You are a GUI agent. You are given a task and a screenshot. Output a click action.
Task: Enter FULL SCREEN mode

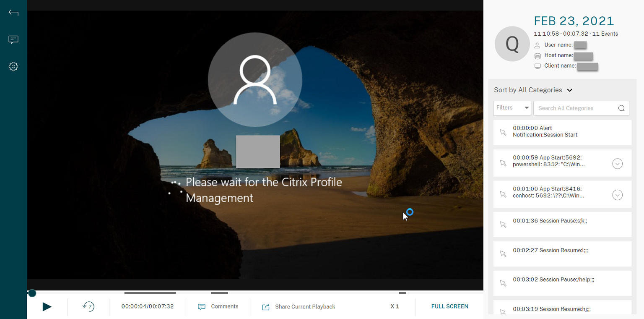[x=449, y=306]
